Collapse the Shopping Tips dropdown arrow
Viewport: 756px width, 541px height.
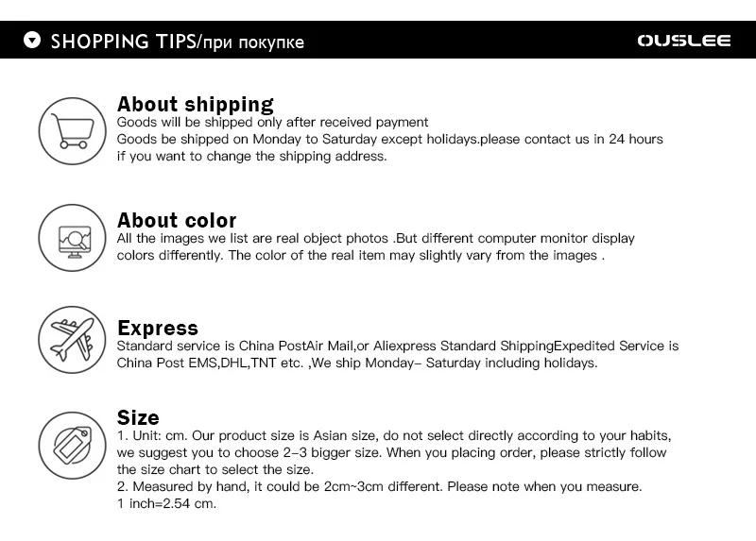click(x=32, y=40)
